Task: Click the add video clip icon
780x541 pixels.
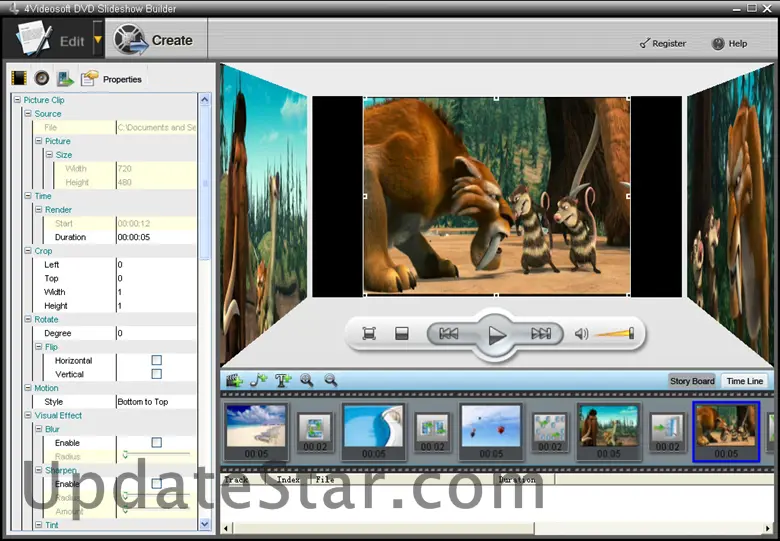Action: 235,381
